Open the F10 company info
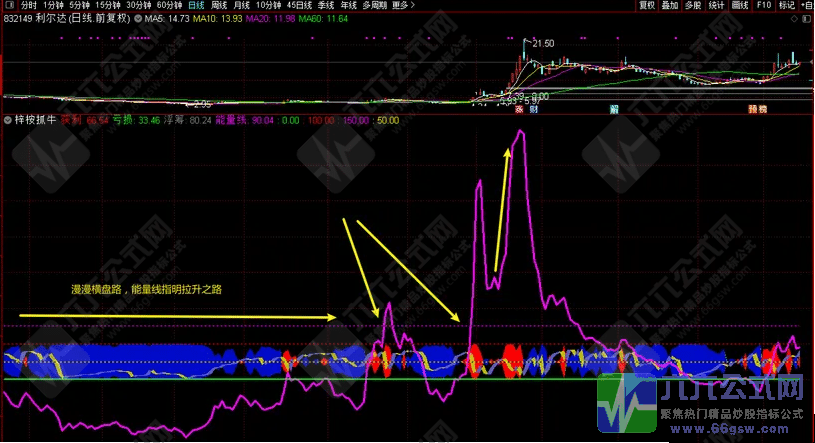 tap(764, 5)
